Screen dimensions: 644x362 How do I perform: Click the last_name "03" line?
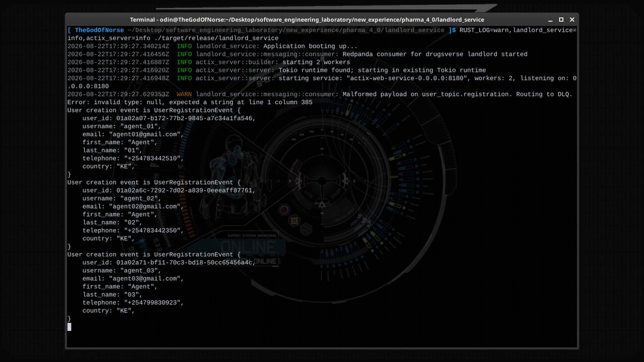114,294
